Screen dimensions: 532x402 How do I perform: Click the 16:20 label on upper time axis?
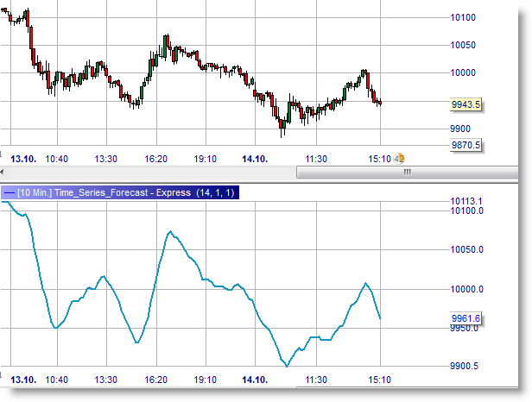click(x=156, y=159)
